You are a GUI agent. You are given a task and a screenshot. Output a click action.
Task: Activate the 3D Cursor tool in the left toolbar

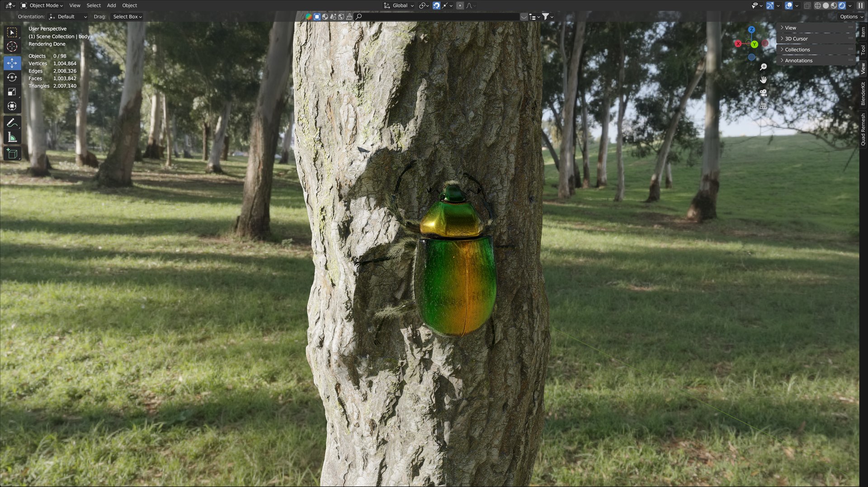tap(12, 47)
